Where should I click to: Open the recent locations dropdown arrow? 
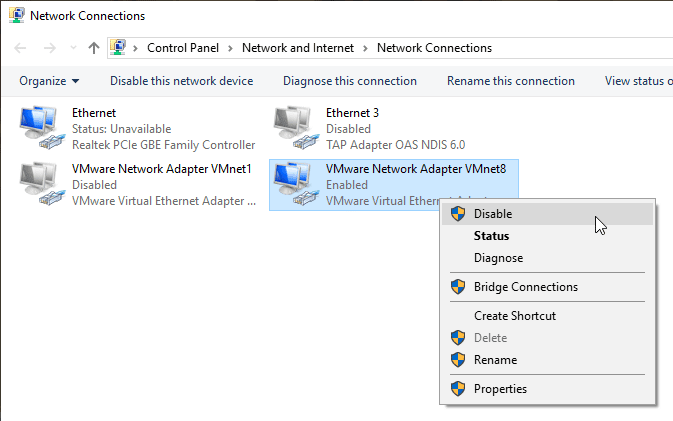coord(73,48)
